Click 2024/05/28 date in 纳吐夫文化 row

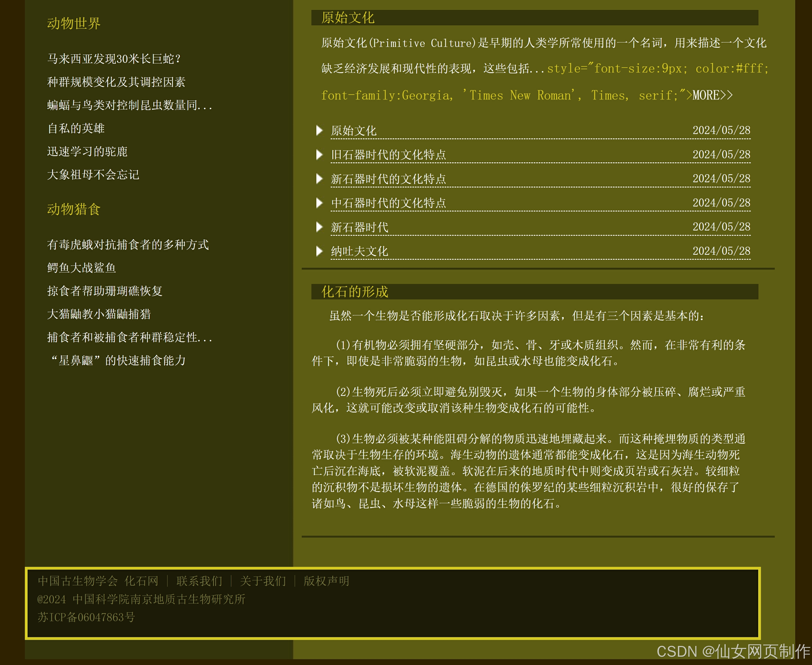[x=722, y=251]
